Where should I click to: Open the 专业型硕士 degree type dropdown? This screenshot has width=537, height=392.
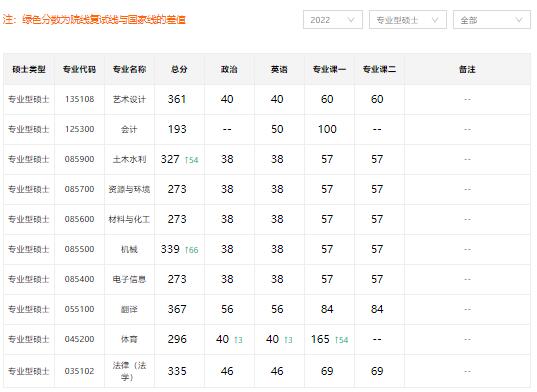(408, 20)
